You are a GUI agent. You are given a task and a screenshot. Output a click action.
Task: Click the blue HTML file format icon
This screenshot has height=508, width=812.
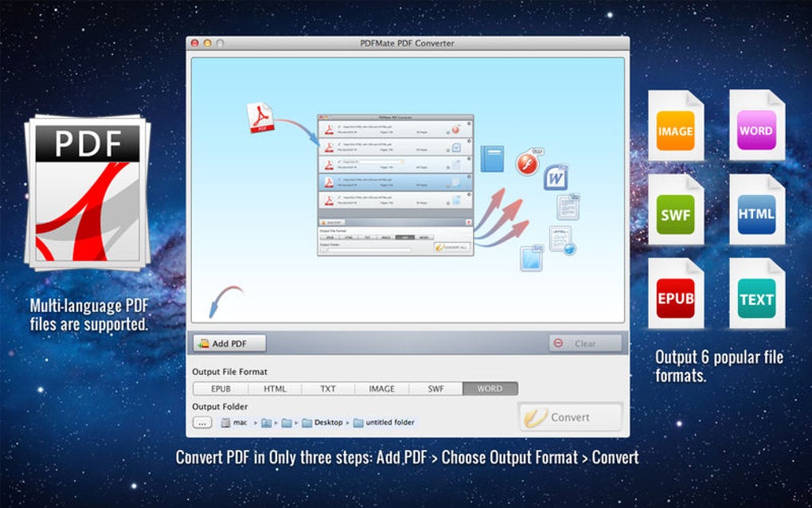pyautogui.click(x=756, y=209)
